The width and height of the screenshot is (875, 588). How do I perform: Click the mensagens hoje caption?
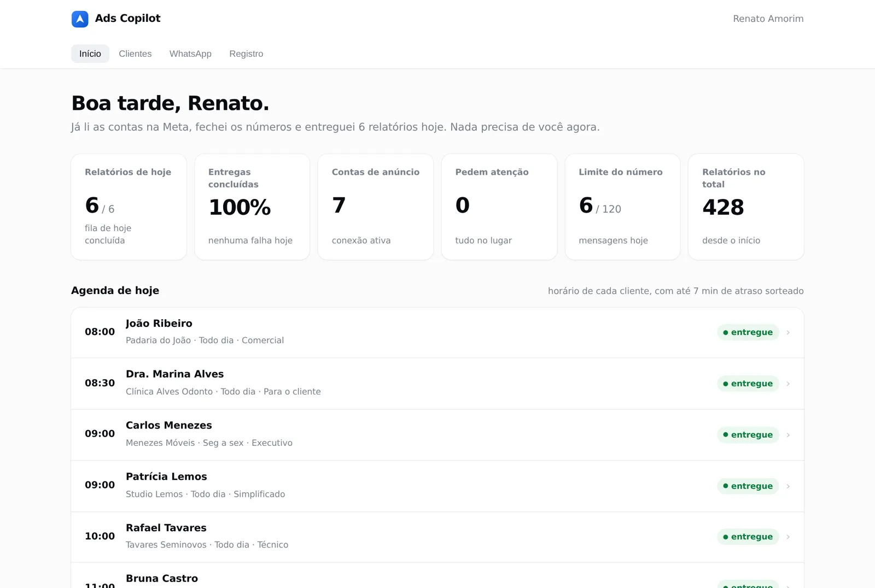(x=614, y=240)
